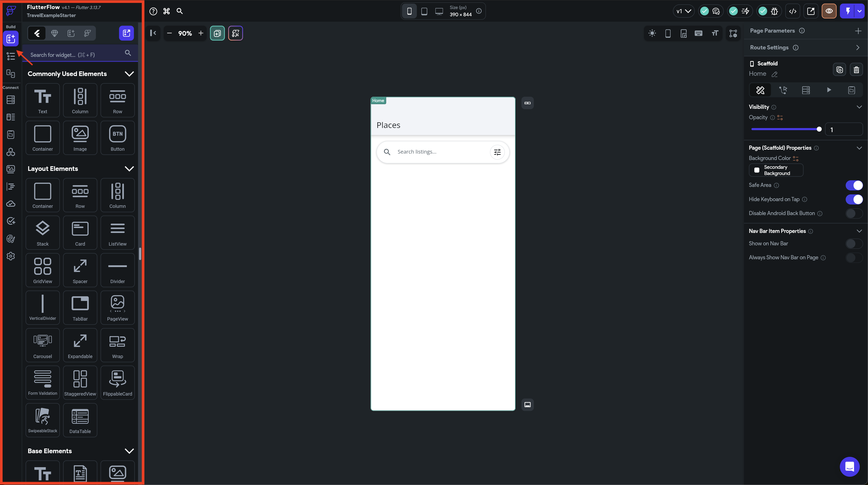This screenshot has height=485, width=868.
Task: Select the GridView widget icon
Action: (42, 270)
